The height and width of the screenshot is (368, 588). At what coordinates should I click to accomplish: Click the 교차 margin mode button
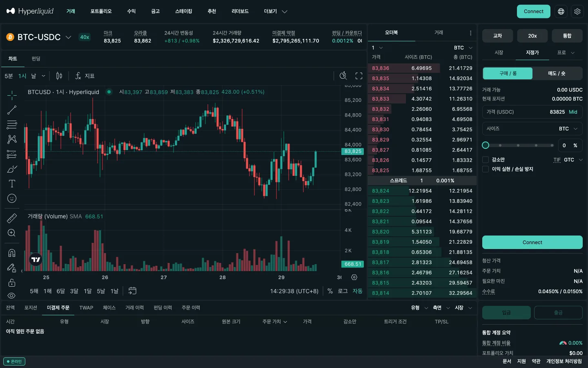pyautogui.click(x=497, y=36)
